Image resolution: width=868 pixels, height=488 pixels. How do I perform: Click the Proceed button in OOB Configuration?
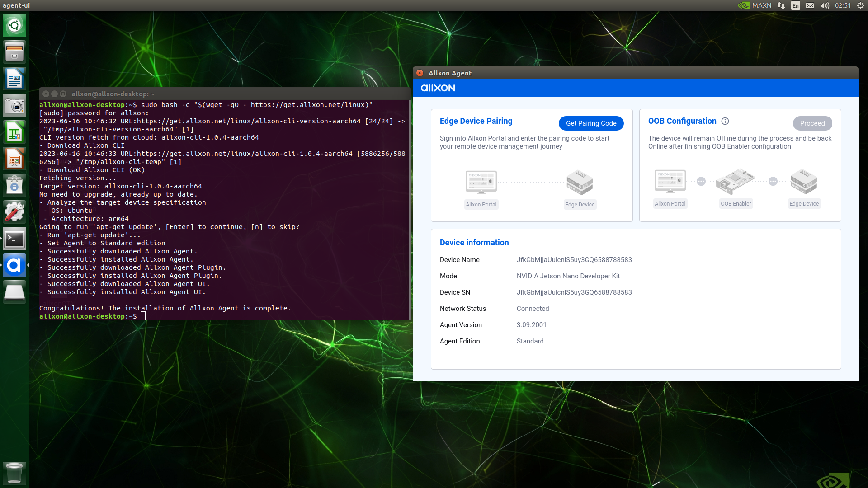(x=812, y=123)
